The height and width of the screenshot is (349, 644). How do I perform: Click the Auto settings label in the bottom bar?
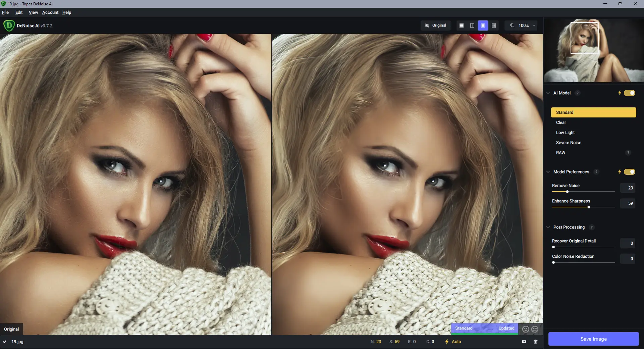(456, 342)
